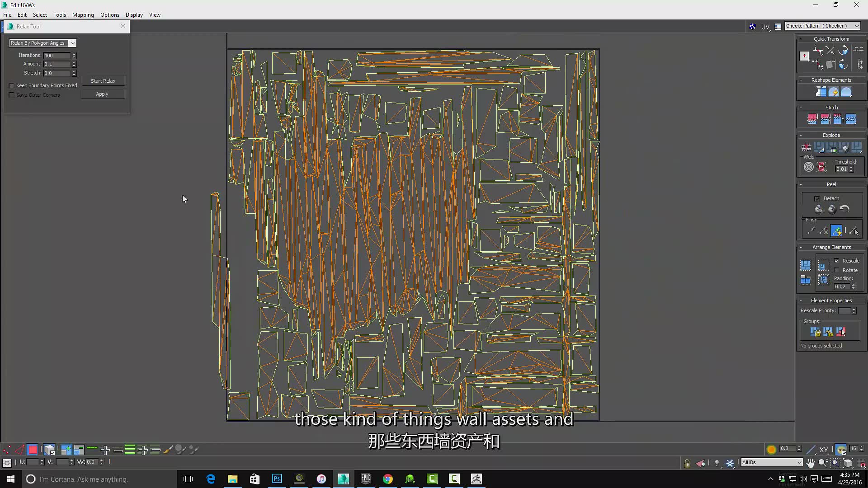868x488 pixels.
Task: Open Relax By Polygon Angles dropdown
Action: pyautogui.click(x=43, y=43)
